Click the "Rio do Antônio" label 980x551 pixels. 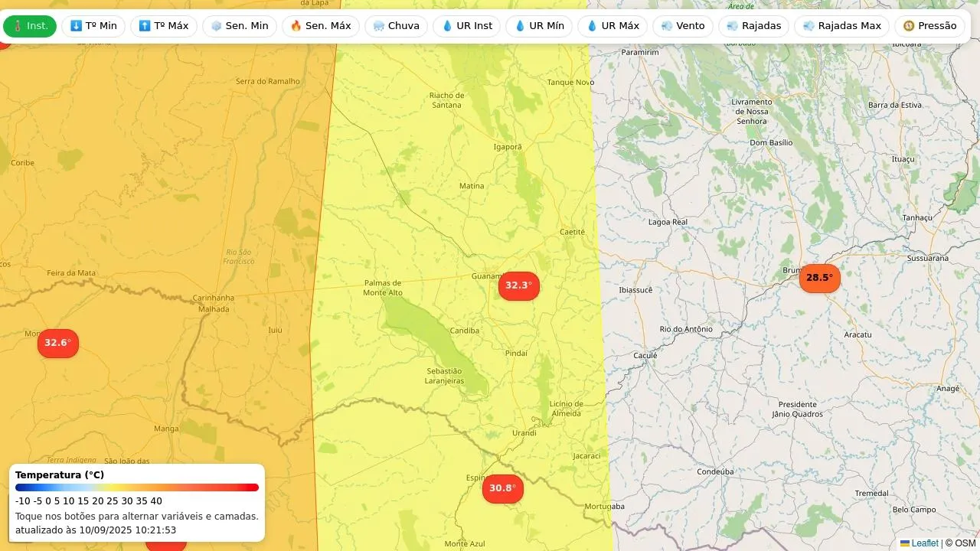click(686, 329)
